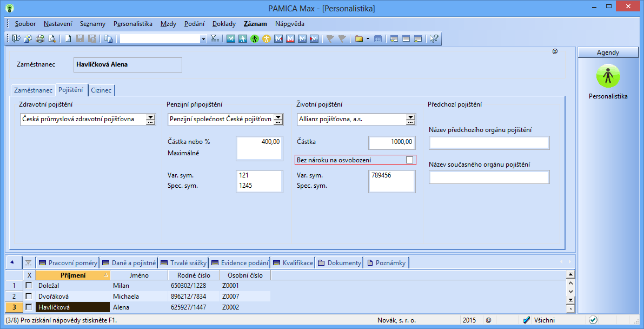Click the yellow circle person icon in toolbar
The width and height of the screenshot is (644, 329).
coord(267,38)
